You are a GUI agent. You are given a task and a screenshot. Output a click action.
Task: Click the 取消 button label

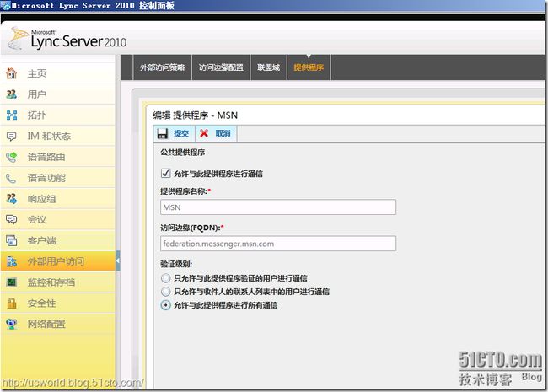pyautogui.click(x=223, y=133)
